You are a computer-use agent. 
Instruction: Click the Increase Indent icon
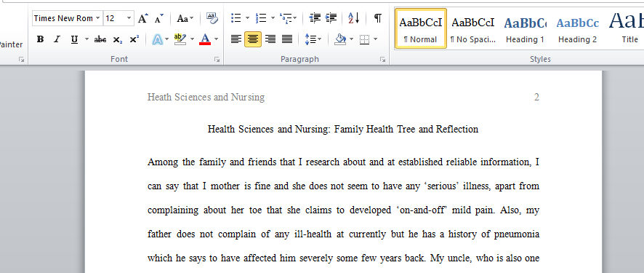pyautogui.click(x=331, y=18)
